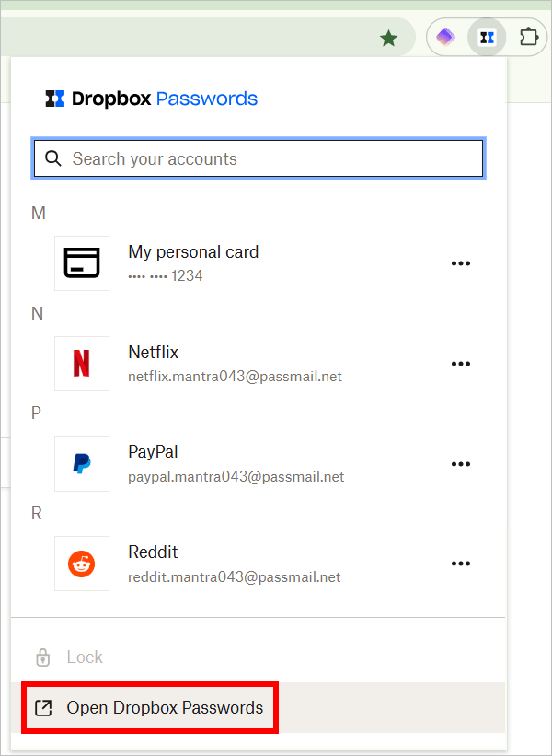552x756 pixels.
Task: Click the credit card icon thumbnail
Action: 82,263
